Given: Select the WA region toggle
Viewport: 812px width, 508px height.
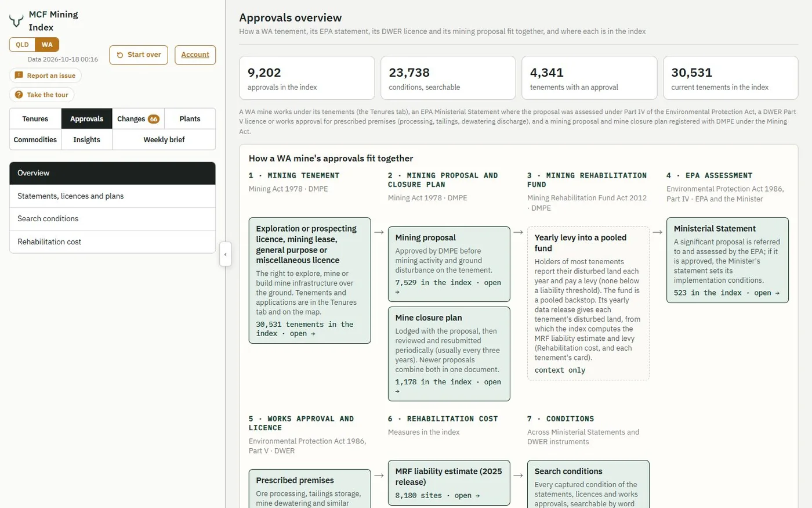Looking at the screenshot, I should 47,45.
